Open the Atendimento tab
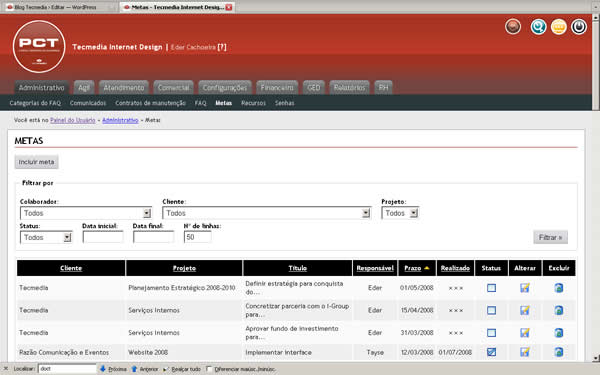 click(x=124, y=88)
